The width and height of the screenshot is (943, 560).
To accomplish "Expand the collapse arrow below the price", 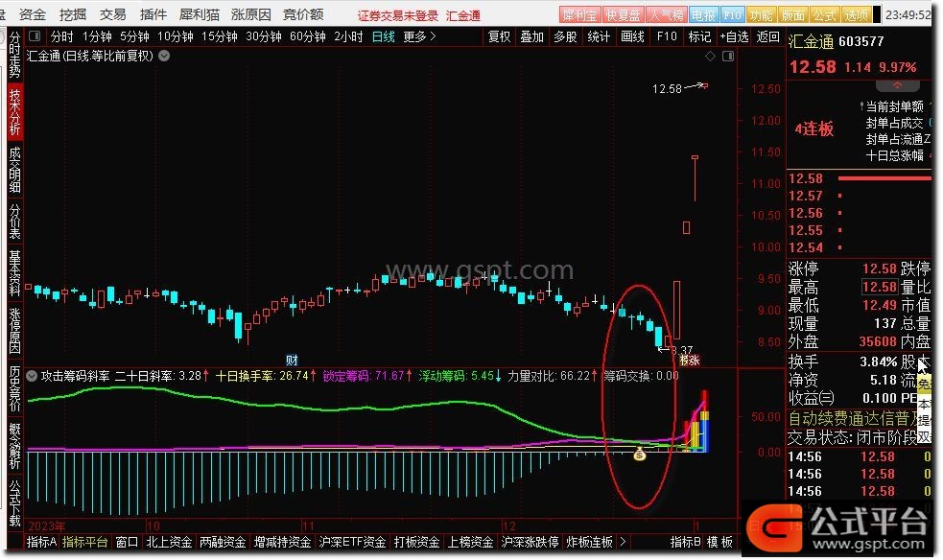I will [x=897, y=85].
